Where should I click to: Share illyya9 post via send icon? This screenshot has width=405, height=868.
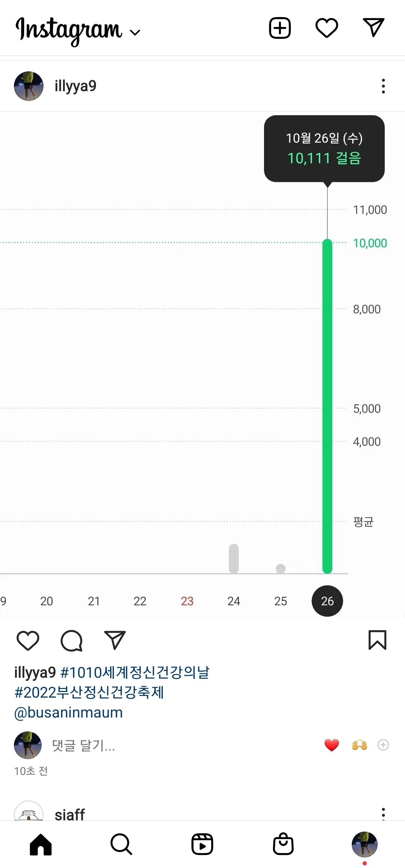pos(115,640)
